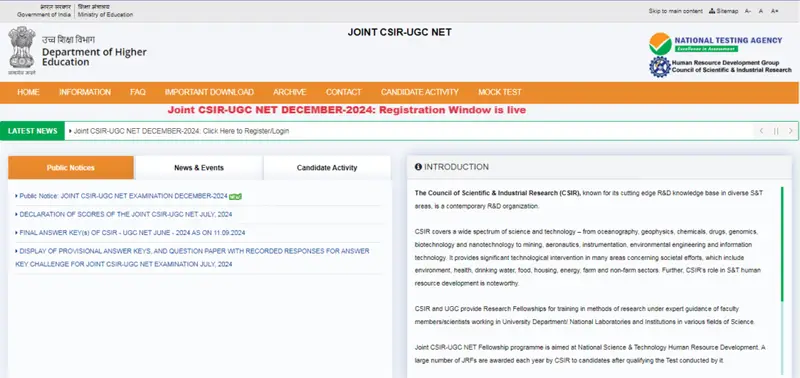This screenshot has width=800, height=378.
Task: Click the JOINT CSIR-UGC NET page heading
Action: (399, 32)
